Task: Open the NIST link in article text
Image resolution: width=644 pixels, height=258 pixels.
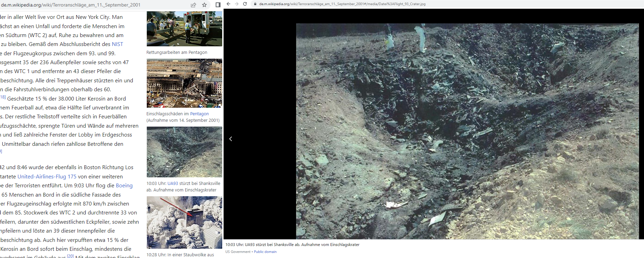Action: coord(117,44)
